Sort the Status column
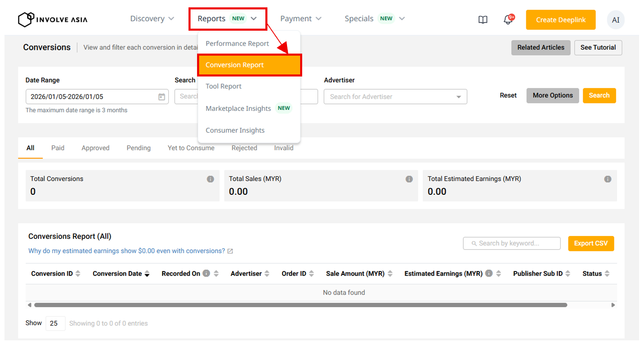This screenshot has width=644, height=344. coord(607,274)
